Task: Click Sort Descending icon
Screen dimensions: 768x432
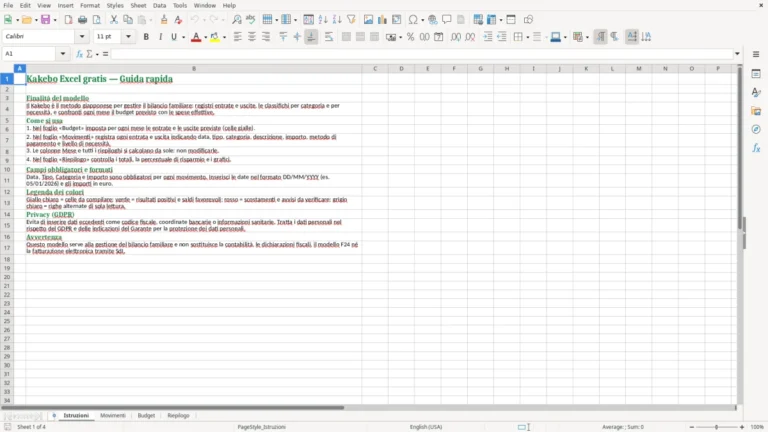Action: click(x=337, y=20)
